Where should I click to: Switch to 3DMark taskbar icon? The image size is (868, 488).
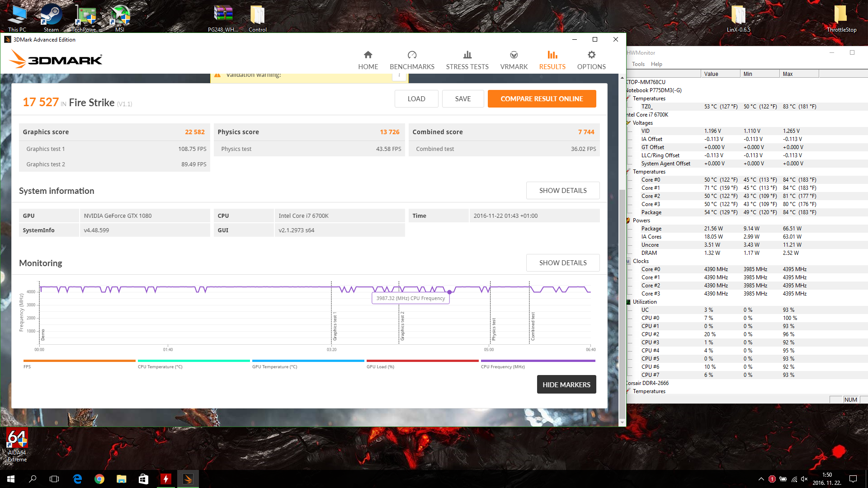188,479
